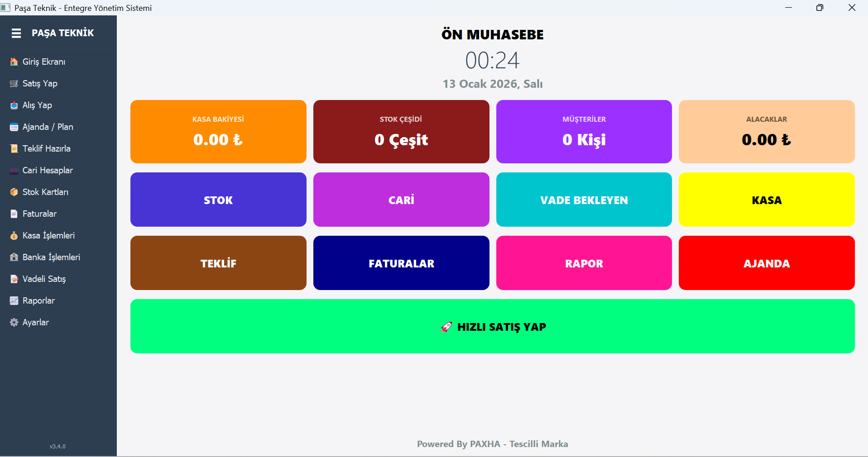Open the yellow KASA tile

coord(766,200)
